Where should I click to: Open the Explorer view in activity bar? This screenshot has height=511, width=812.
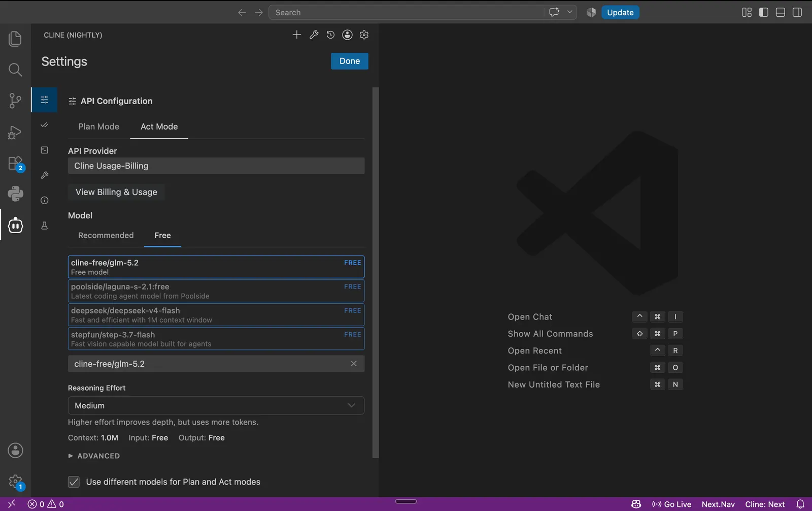click(x=15, y=39)
